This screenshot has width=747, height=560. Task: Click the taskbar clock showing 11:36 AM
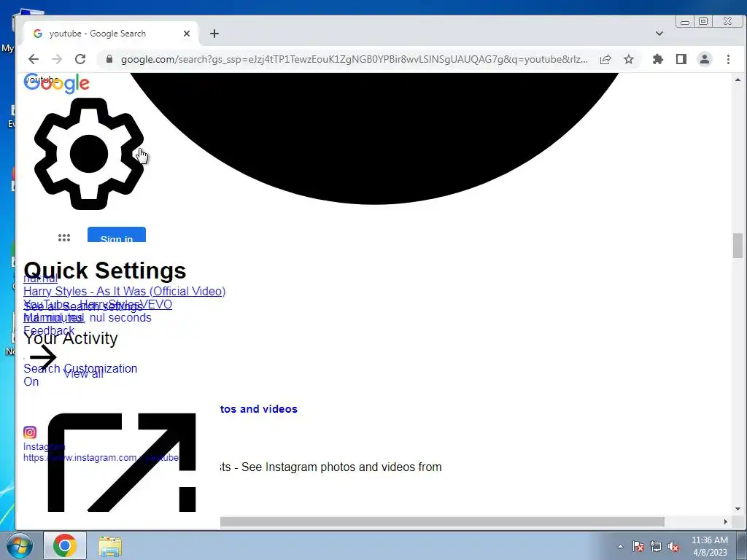pyautogui.click(x=709, y=540)
